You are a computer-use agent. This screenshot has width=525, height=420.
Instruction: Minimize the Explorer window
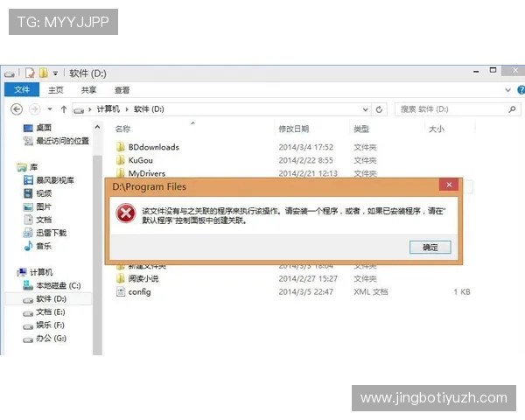(476, 71)
